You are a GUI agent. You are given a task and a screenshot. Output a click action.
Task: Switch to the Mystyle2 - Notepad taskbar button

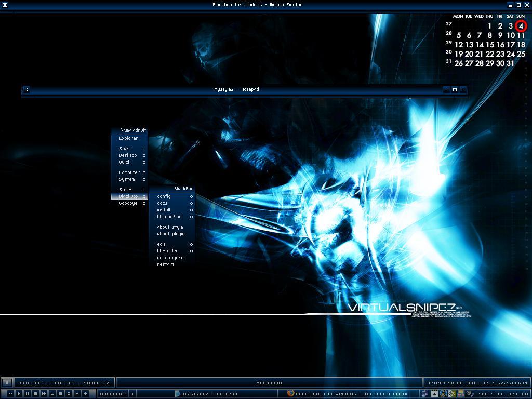206,394
